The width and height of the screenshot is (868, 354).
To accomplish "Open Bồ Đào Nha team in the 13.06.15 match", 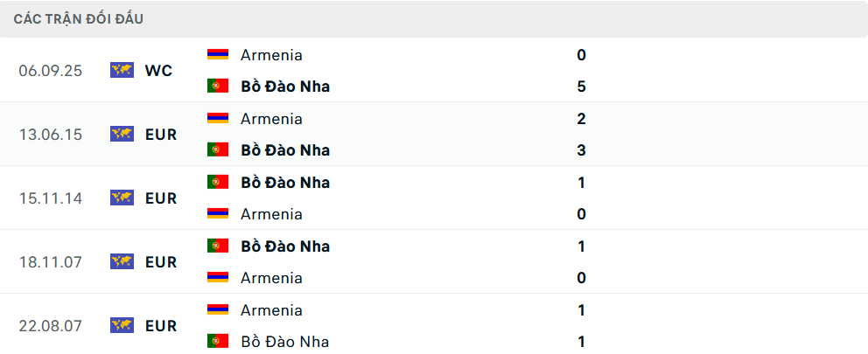I will point(285,149).
